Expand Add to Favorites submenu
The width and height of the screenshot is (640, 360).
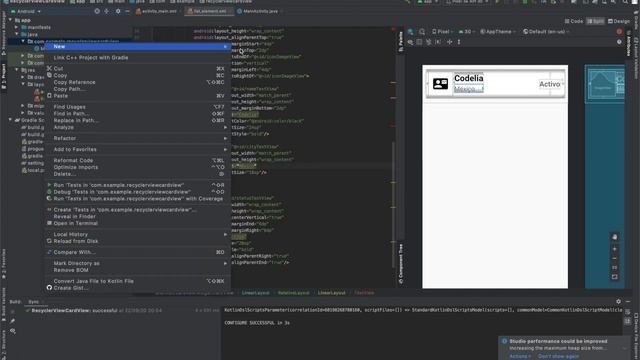click(x=138, y=149)
